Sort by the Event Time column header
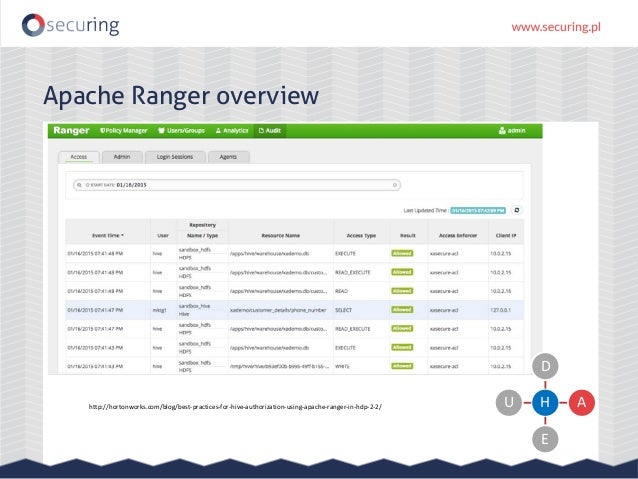The height and width of the screenshot is (479, 638). coord(108,236)
